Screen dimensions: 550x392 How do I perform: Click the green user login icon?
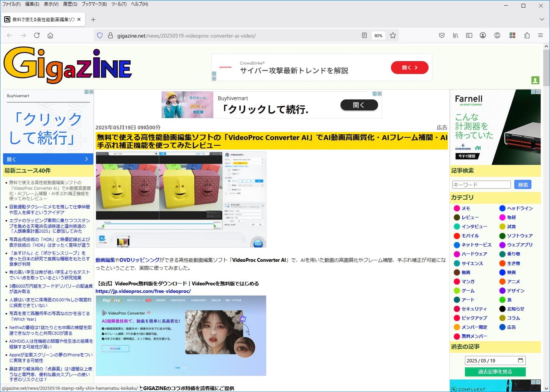(535, 80)
